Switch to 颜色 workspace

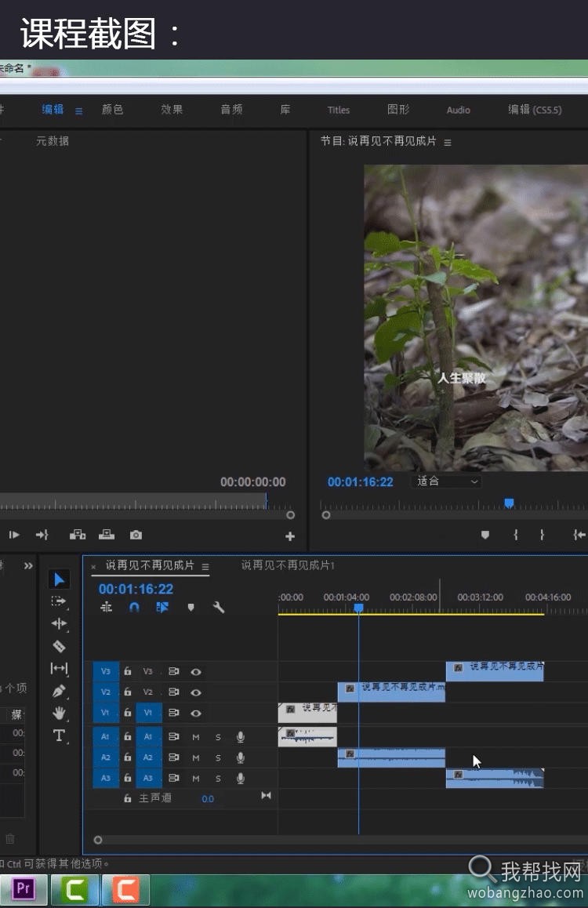[x=112, y=110]
